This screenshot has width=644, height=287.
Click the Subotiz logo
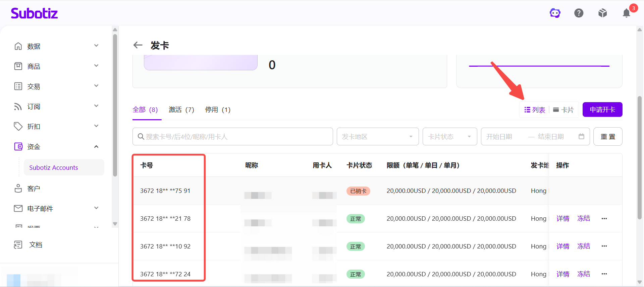(x=34, y=13)
